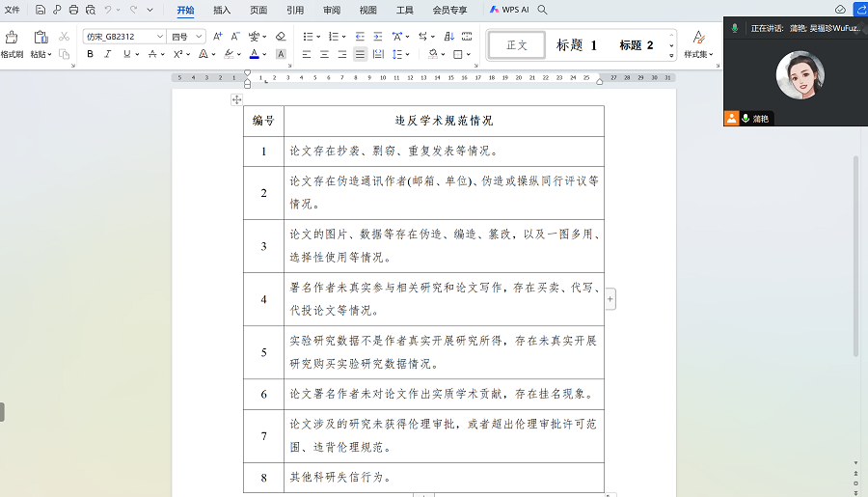Image resolution: width=868 pixels, height=497 pixels.
Task: Center align text using the alignment icon
Action: click(x=325, y=55)
